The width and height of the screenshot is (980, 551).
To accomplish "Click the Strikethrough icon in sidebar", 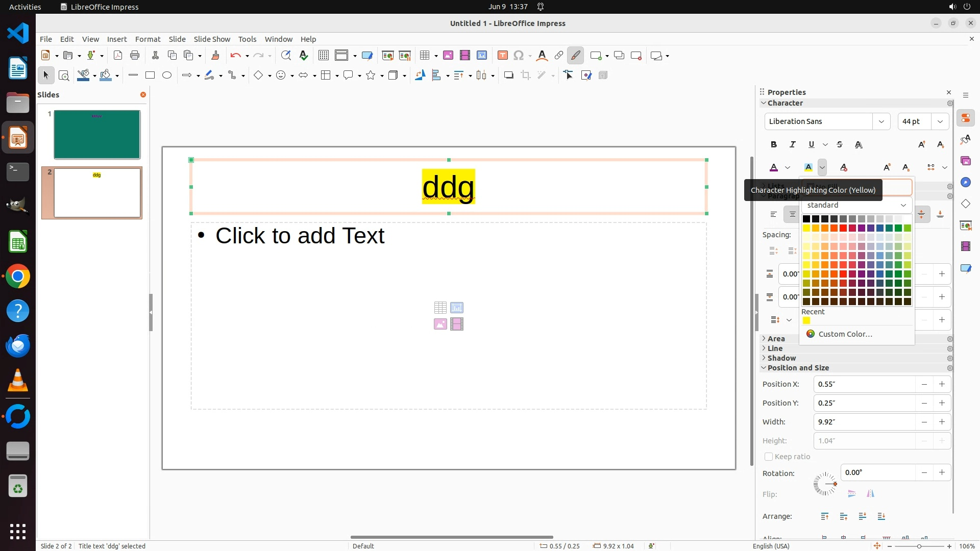I will [x=840, y=145].
